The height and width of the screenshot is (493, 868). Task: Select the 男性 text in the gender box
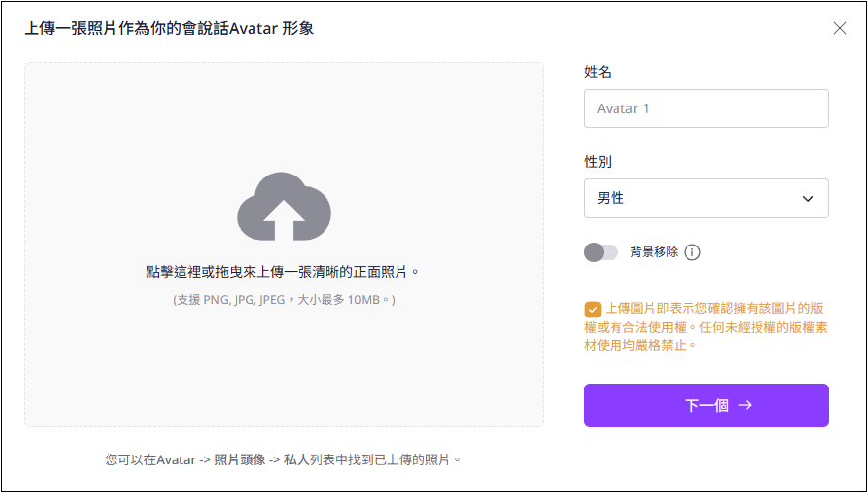(x=610, y=198)
